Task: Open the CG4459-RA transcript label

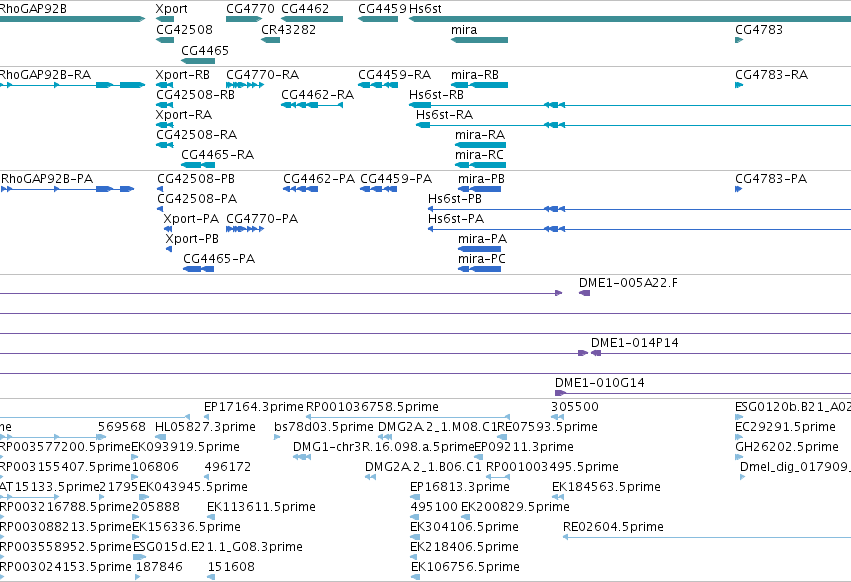Action: click(395, 74)
